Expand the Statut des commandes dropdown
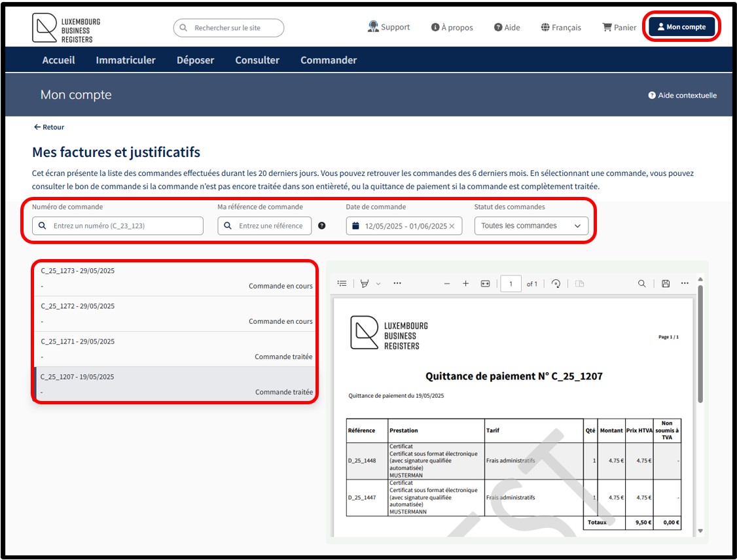 point(531,226)
